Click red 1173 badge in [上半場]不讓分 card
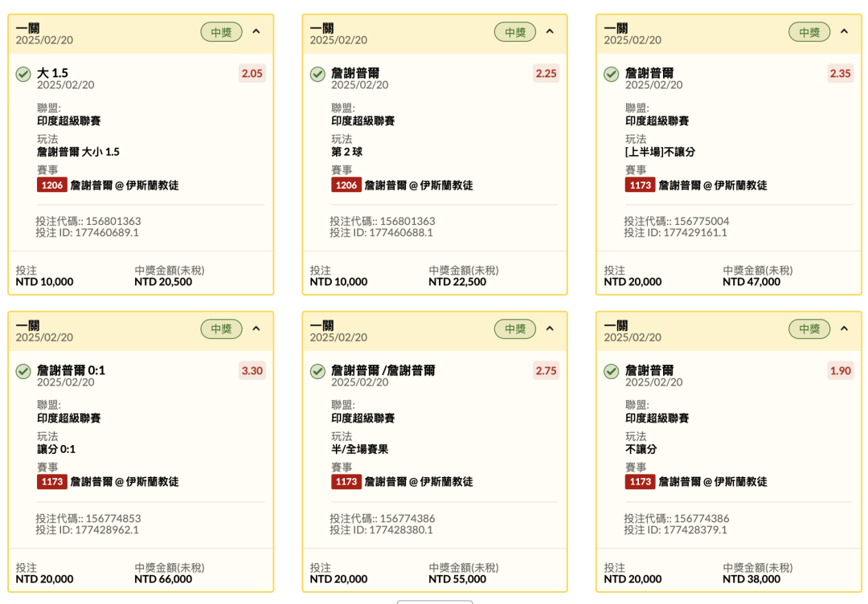 pyautogui.click(x=640, y=185)
